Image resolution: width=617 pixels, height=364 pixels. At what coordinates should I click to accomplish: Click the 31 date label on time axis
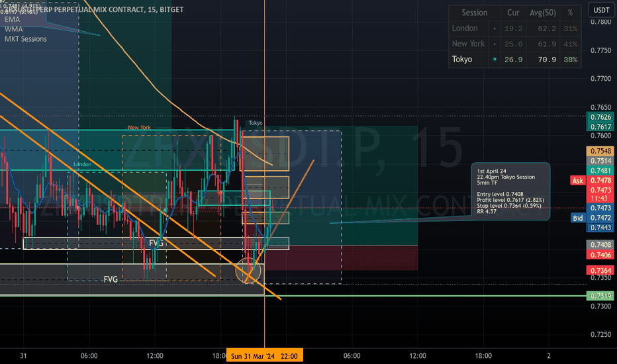click(x=23, y=356)
